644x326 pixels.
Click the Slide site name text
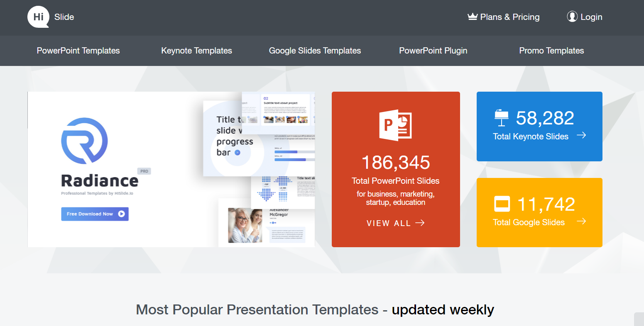pos(64,17)
